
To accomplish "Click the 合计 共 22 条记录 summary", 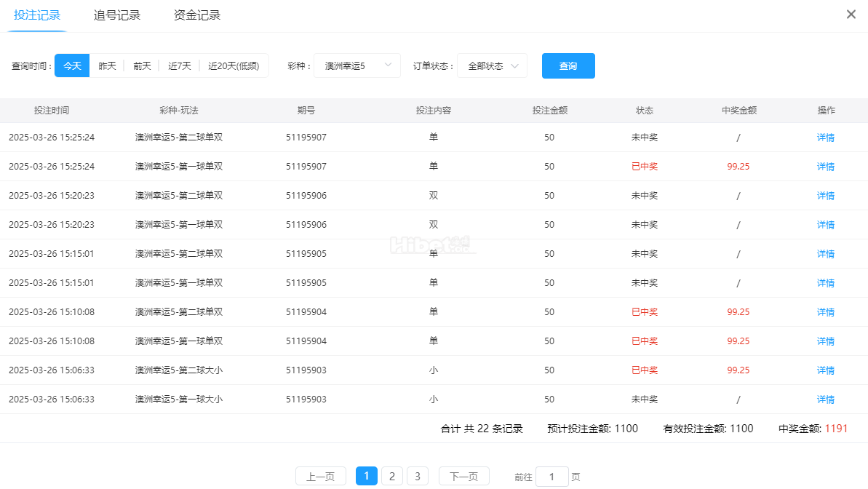I will click(x=482, y=429).
